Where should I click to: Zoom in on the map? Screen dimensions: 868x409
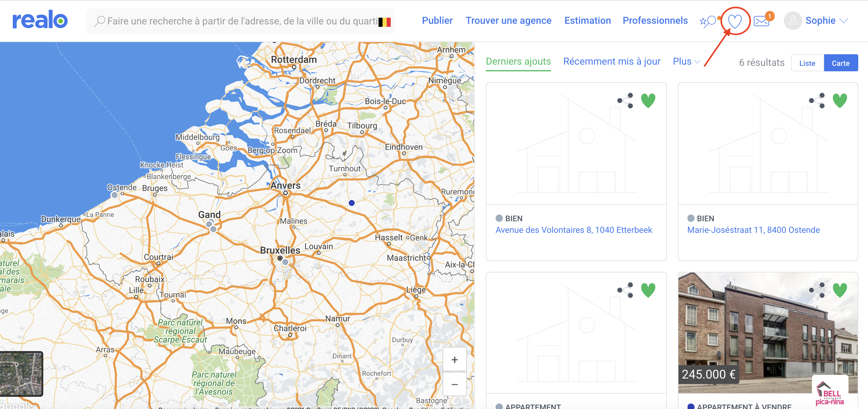(454, 360)
